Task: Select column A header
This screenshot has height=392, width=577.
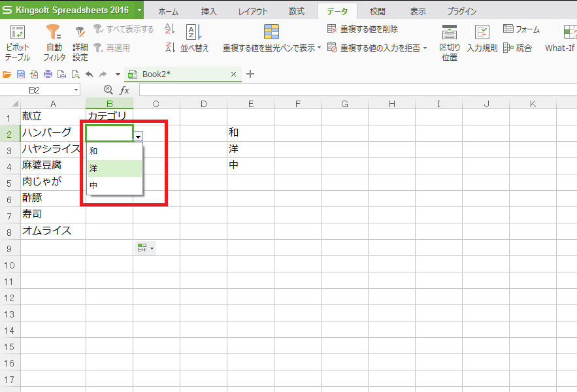Action: [54, 104]
